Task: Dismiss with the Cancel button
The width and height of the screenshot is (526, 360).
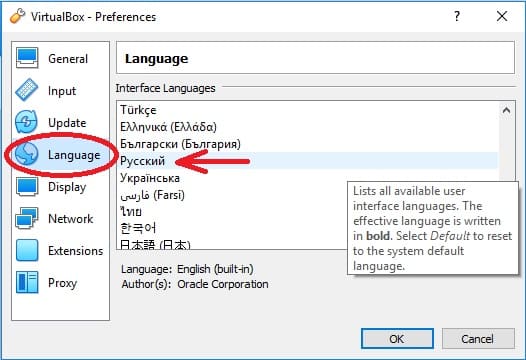Action: click(478, 339)
